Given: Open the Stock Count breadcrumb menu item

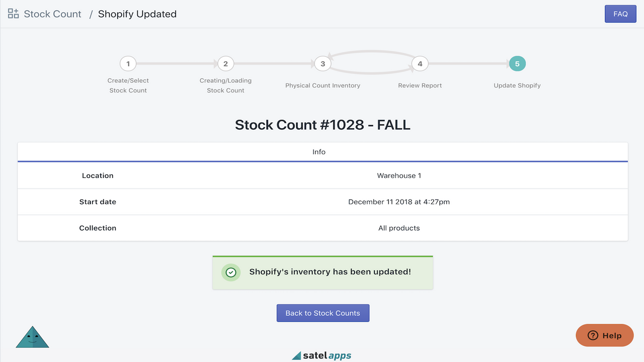Looking at the screenshot, I should pyautogui.click(x=53, y=14).
